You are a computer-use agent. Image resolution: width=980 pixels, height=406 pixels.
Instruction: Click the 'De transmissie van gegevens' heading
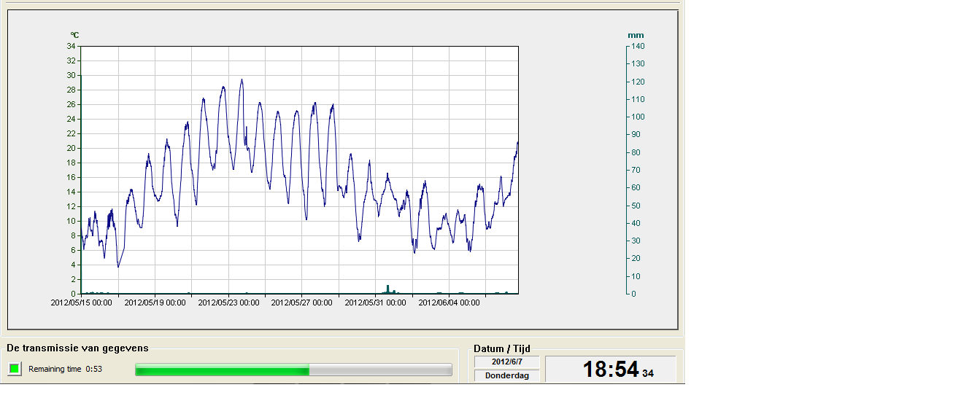pos(78,348)
